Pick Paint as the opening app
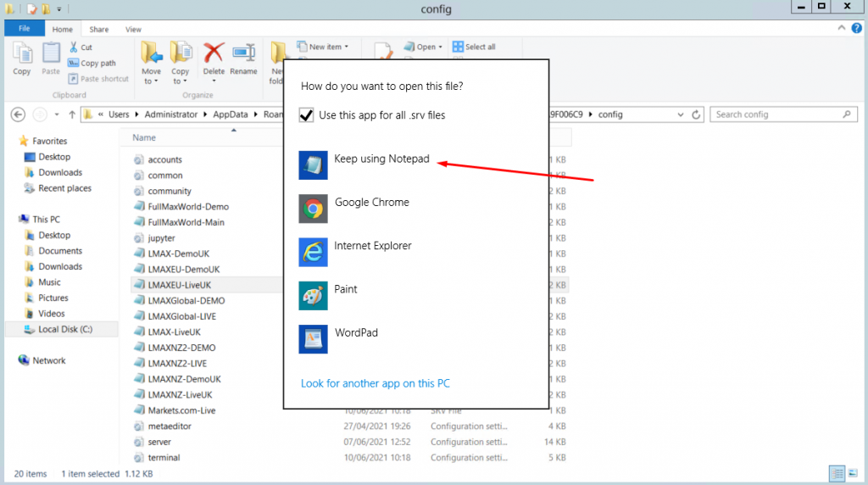868x485 pixels. pos(346,290)
